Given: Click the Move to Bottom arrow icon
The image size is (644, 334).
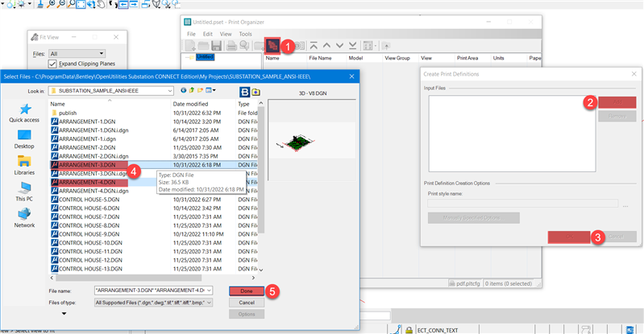Looking at the screenshot, I should coord(351,46).
